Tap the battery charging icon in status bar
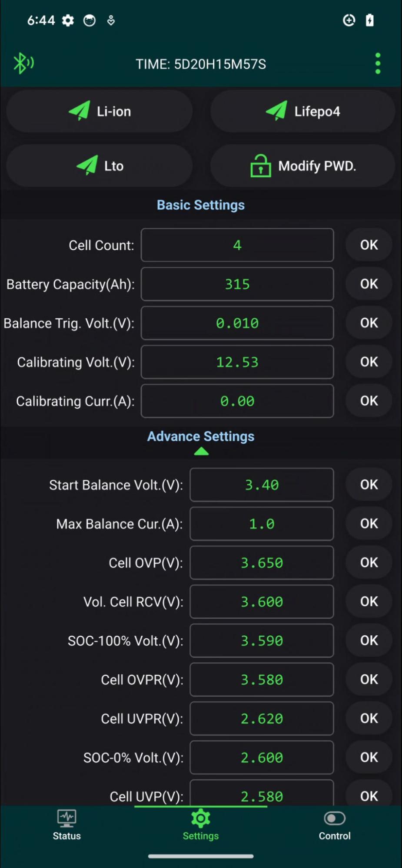 (x=369, y=20)
